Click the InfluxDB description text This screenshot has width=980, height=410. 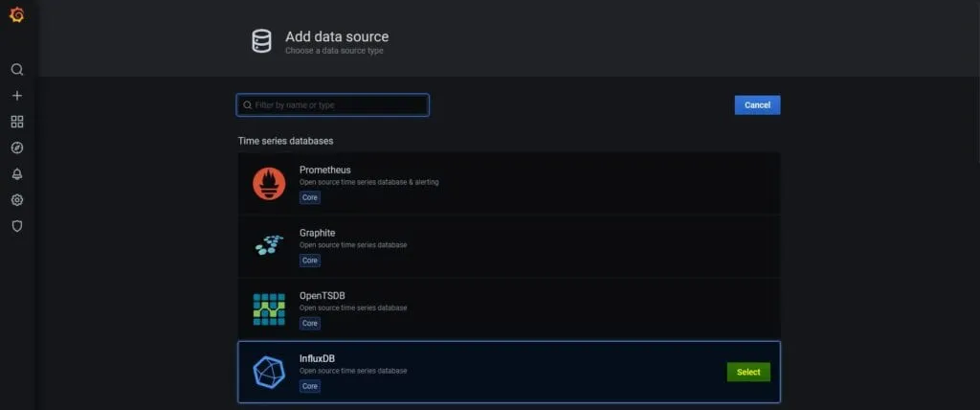coord(353,371)
